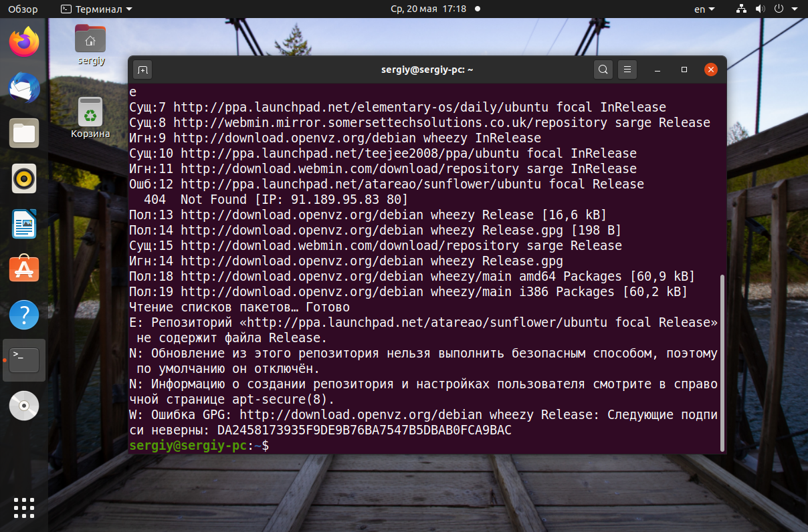Maximize the terminal window
808x532 pixels.
684,70
